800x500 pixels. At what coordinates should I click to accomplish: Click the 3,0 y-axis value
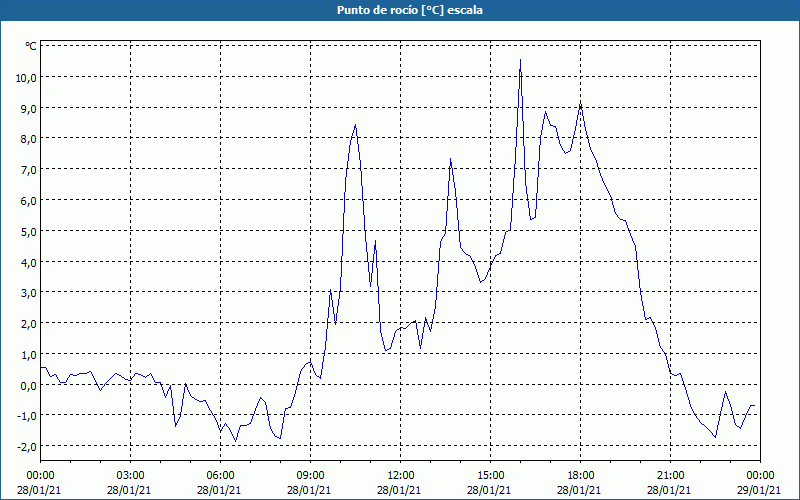(29, 292)
